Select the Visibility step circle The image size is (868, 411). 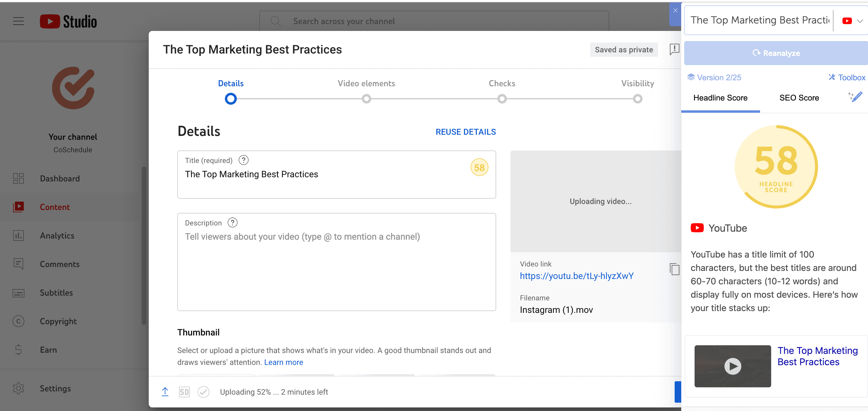tap(637, 99)
